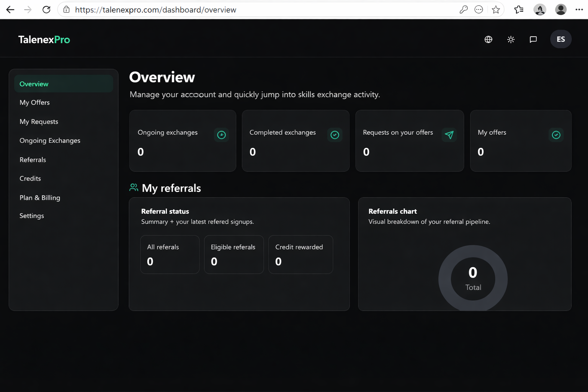Click the Completed exchanges checkmark icon
Viewport: 588px width, 392px height.
[335, 135]
